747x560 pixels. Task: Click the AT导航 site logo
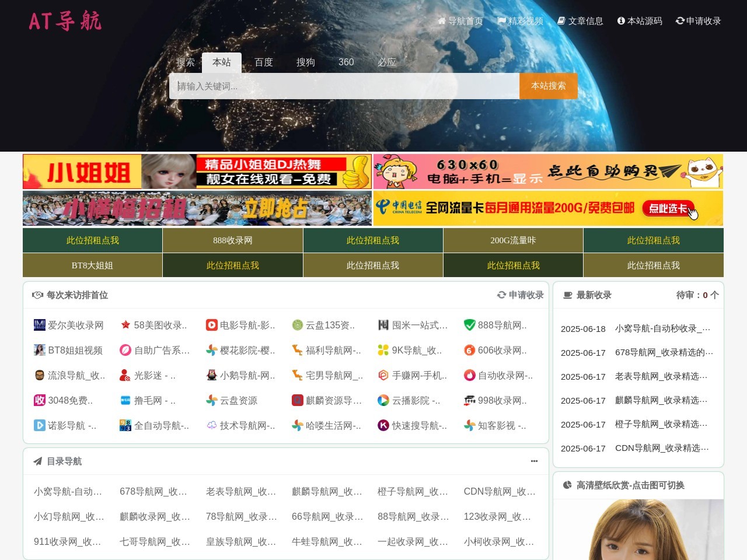coord(65,21)
